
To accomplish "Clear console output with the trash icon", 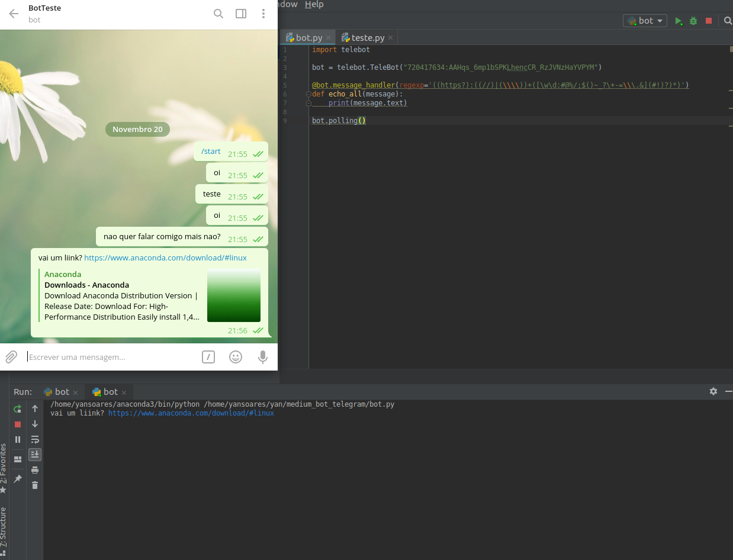I will 34,485.
